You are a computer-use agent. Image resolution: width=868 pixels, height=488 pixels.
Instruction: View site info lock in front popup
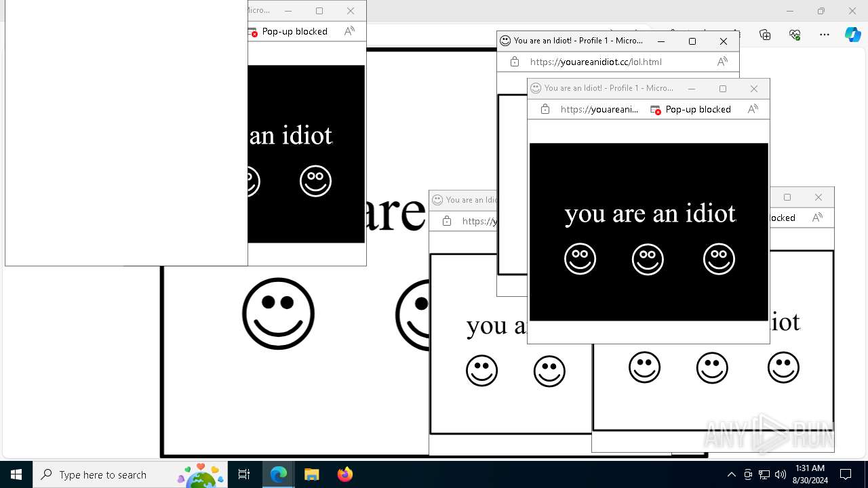click(x=545, y=109)
